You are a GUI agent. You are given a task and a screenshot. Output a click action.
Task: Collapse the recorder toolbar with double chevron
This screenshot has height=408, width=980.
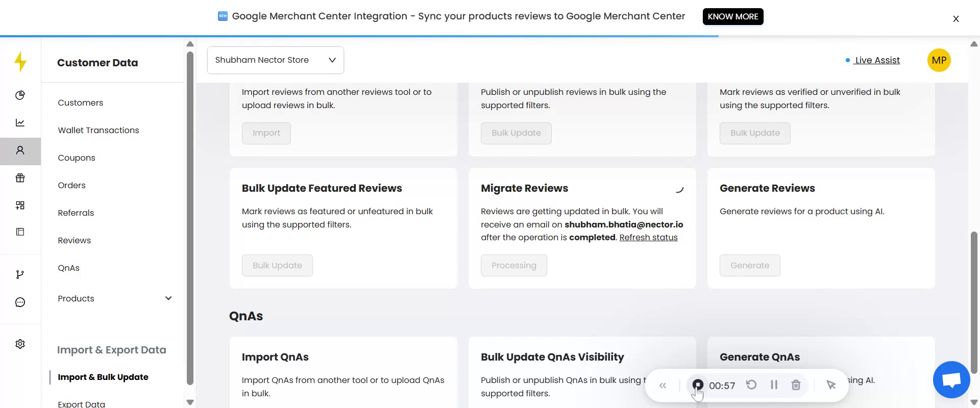pyautogui.click(x=663, y=386)
